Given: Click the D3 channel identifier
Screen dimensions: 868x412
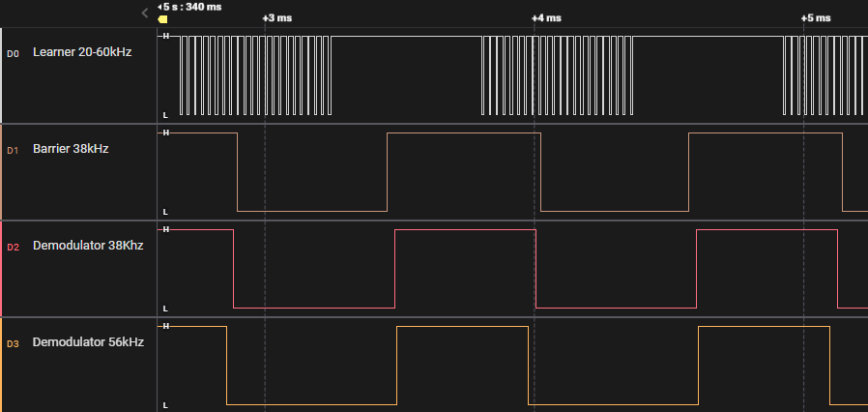Looking at the screenshot, I should (x=13, y=344).
